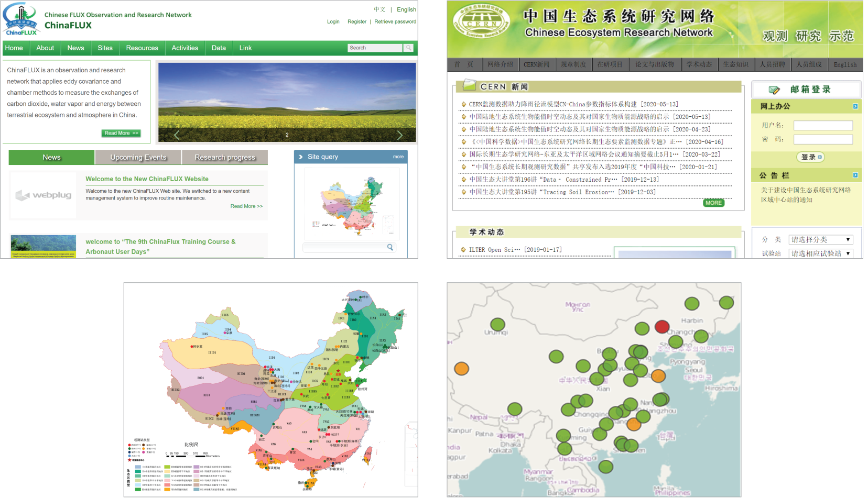Click the westernmost orange map marker
This screenshot has height=498, width=868.
tap(461, 369)
